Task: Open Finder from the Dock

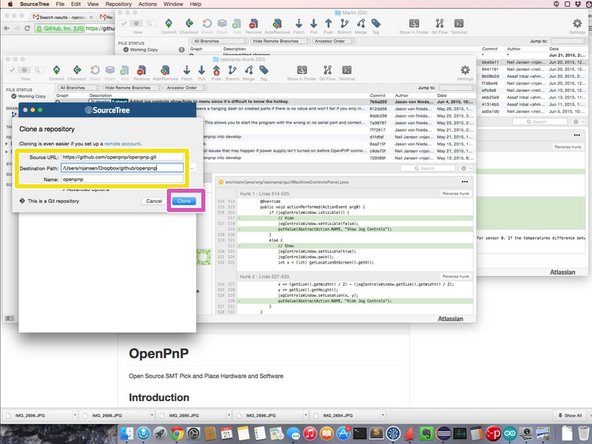Action: tap(127, 434)
